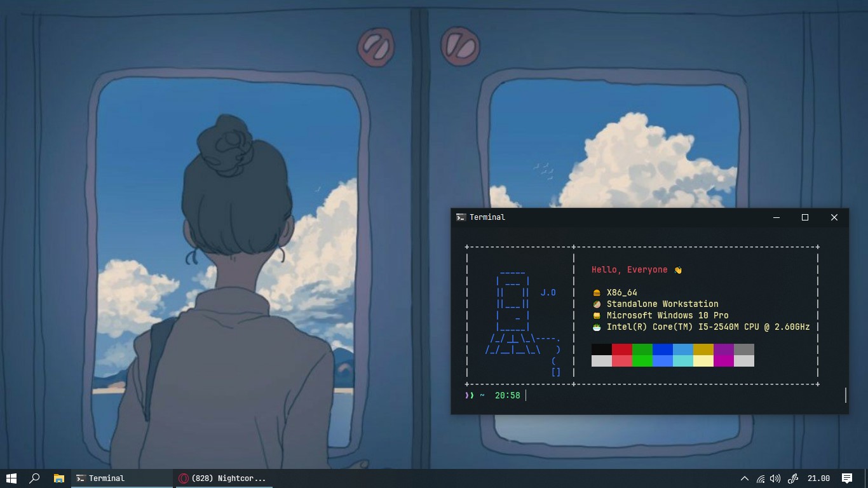Click the 20:58 prompt time
Image resolution: width=868 pixels, height=488 pixels.
507,396
